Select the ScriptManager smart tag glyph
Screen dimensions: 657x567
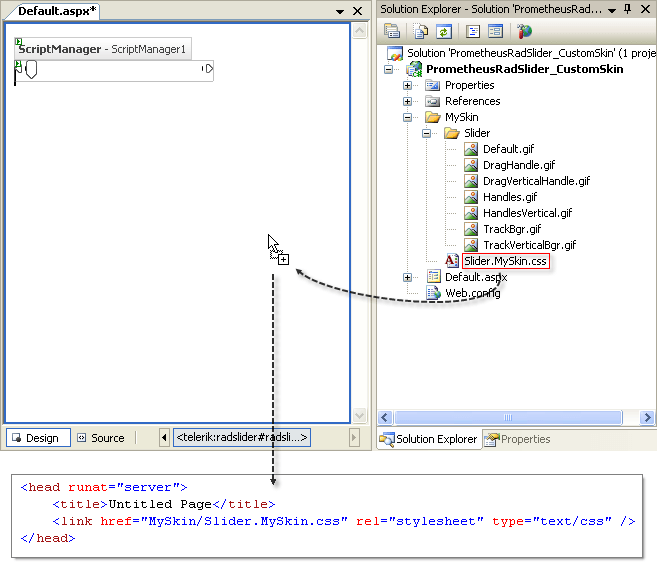(19, 41)
